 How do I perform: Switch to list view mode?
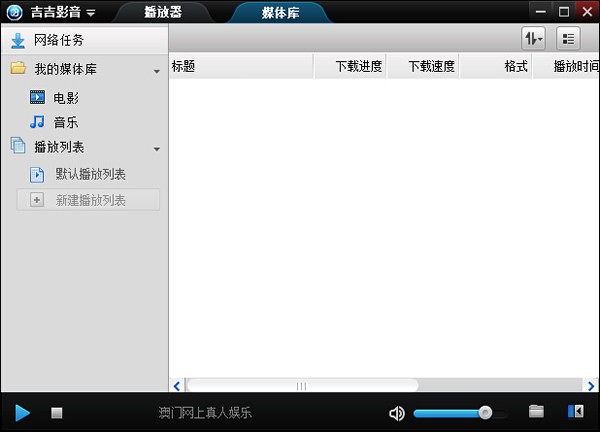pyautogui.click(x=568, y=39)
